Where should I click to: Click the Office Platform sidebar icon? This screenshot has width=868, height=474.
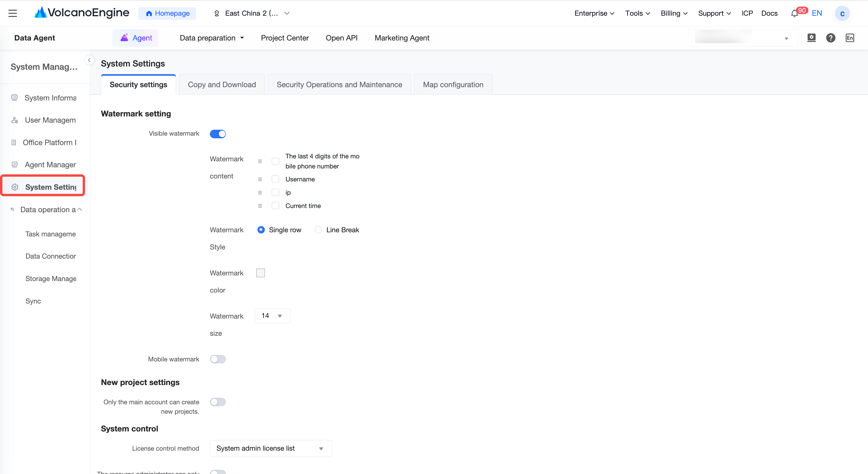14,142
